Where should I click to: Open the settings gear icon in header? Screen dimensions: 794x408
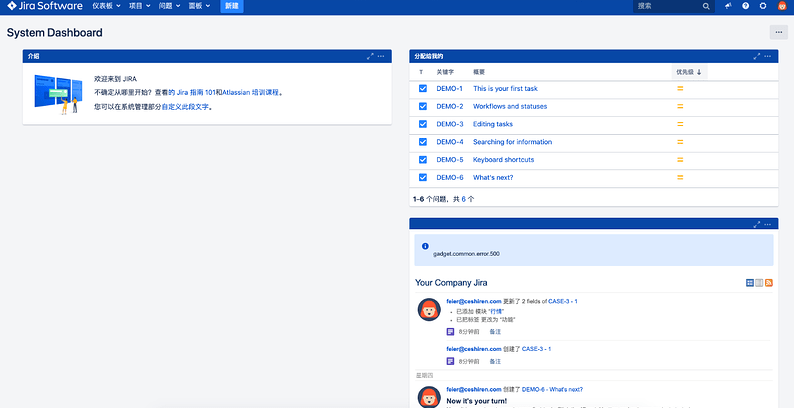pos(763,6)
